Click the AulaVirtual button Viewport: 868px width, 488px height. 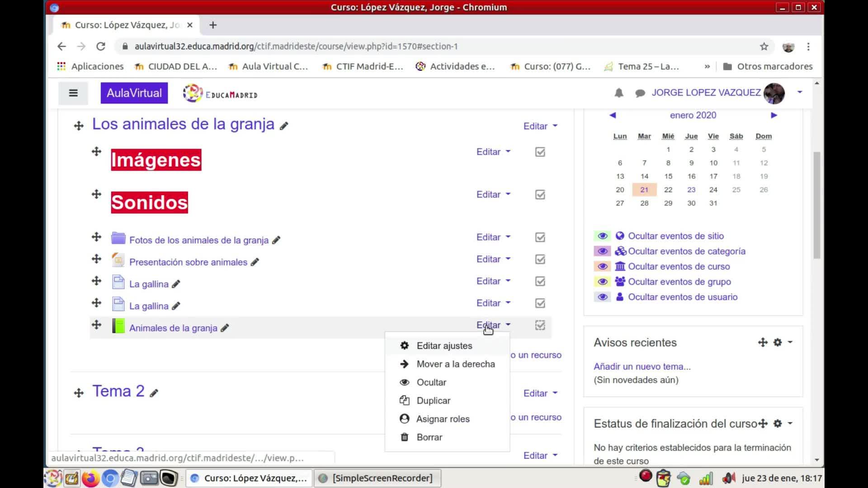[134, 93]
